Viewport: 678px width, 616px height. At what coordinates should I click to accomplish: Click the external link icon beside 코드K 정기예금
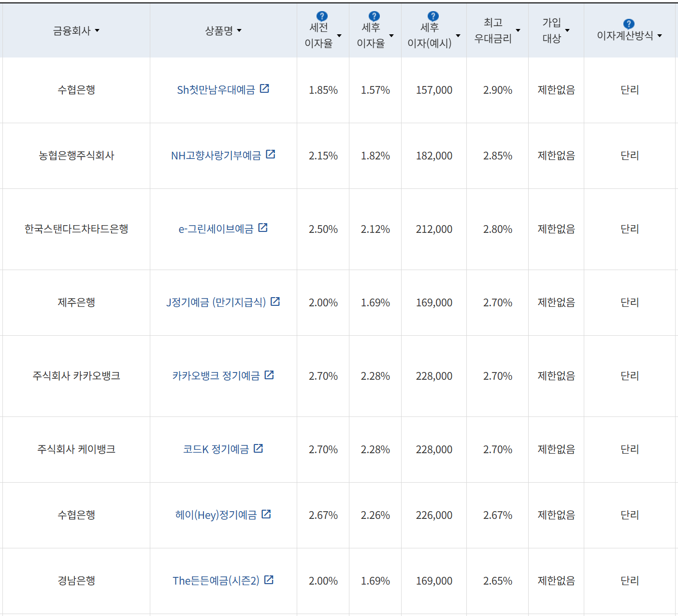coord(259,448)
